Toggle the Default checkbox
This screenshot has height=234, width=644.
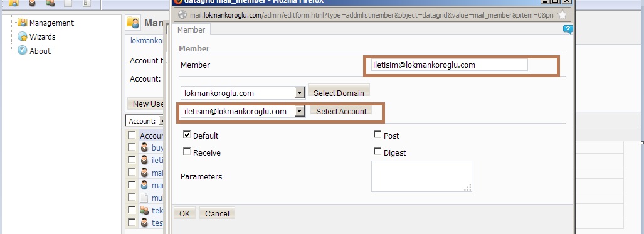coord(187,134)
